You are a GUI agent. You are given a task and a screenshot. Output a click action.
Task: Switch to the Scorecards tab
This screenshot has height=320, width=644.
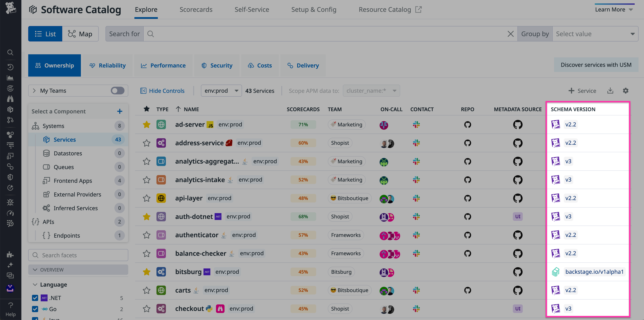[196, 10]
